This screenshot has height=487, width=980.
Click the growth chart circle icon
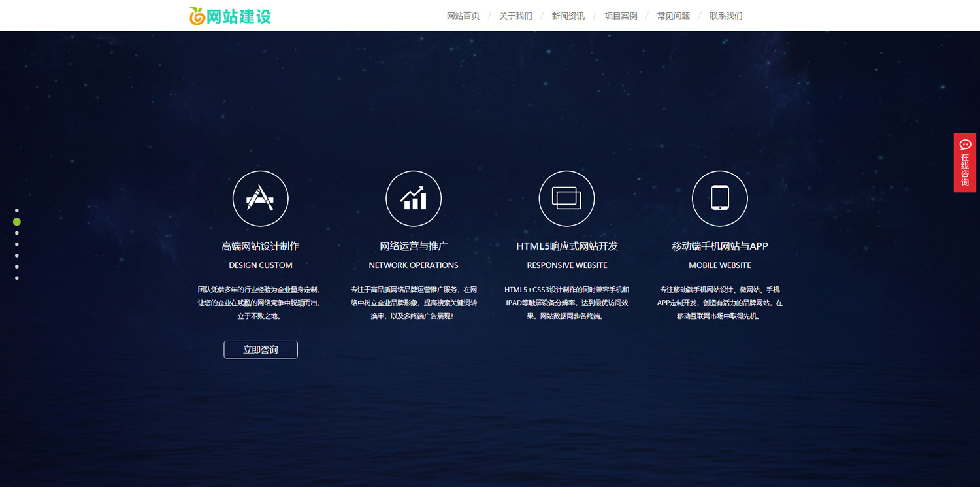click(414, 198)
